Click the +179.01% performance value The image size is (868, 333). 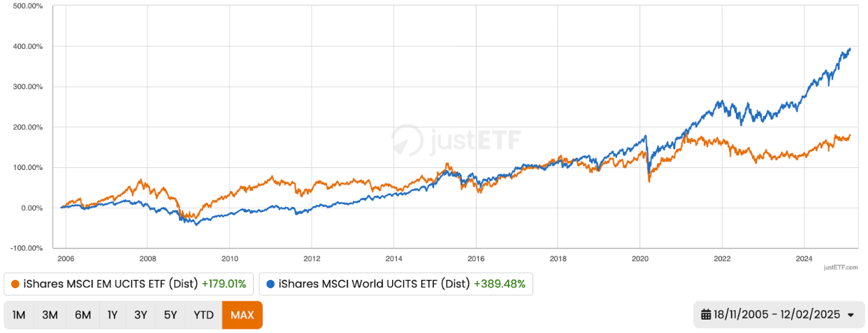224,285
